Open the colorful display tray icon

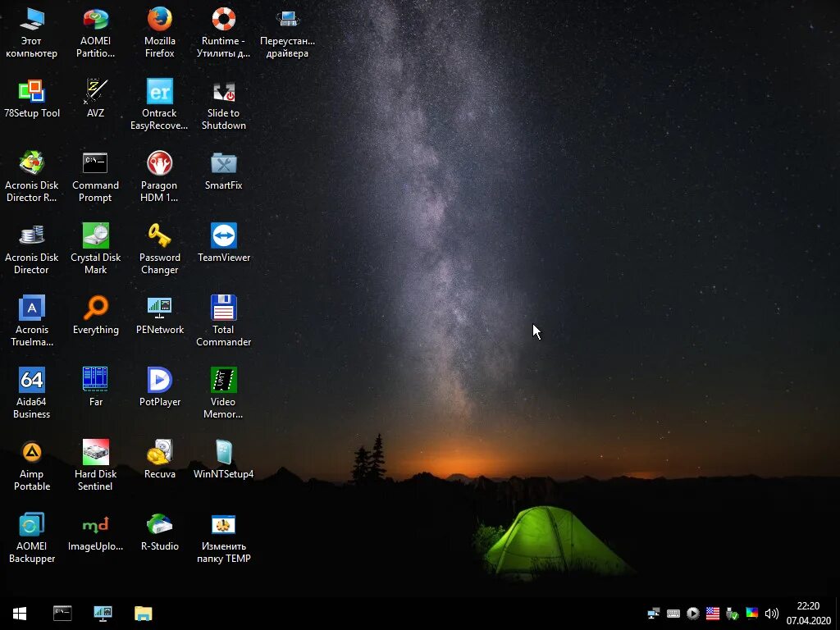[x=752, y=614]
